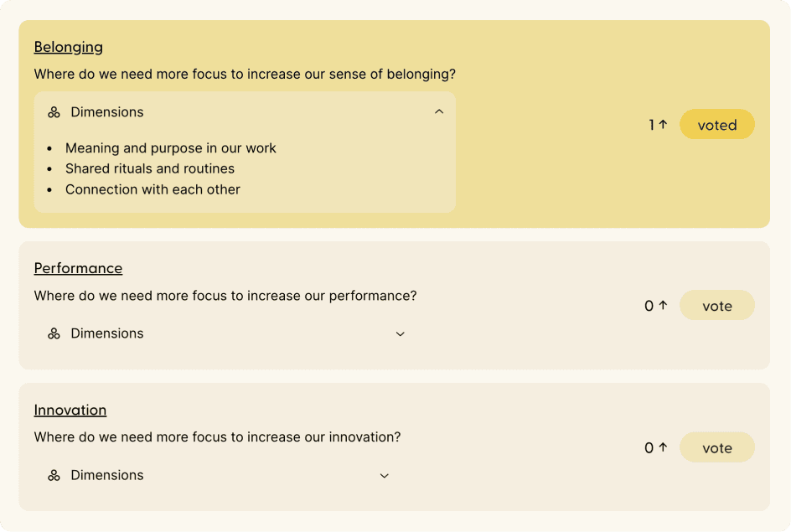Select the bullet item Shared rituals and routines
The width and height of the screenshot is (791, 532).
[151, 168]
